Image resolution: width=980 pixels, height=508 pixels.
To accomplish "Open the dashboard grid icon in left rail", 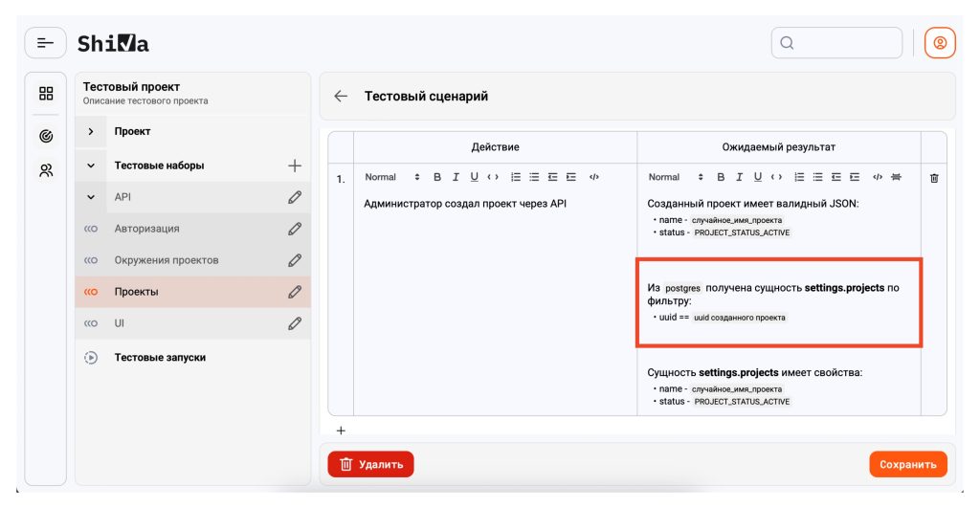I will pyautogui.click(x=46, y=94).
